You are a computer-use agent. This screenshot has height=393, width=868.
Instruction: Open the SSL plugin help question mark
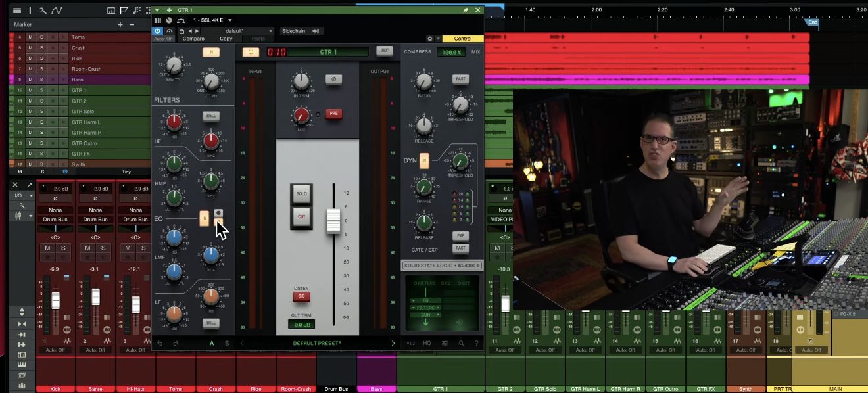click(477, 343)
